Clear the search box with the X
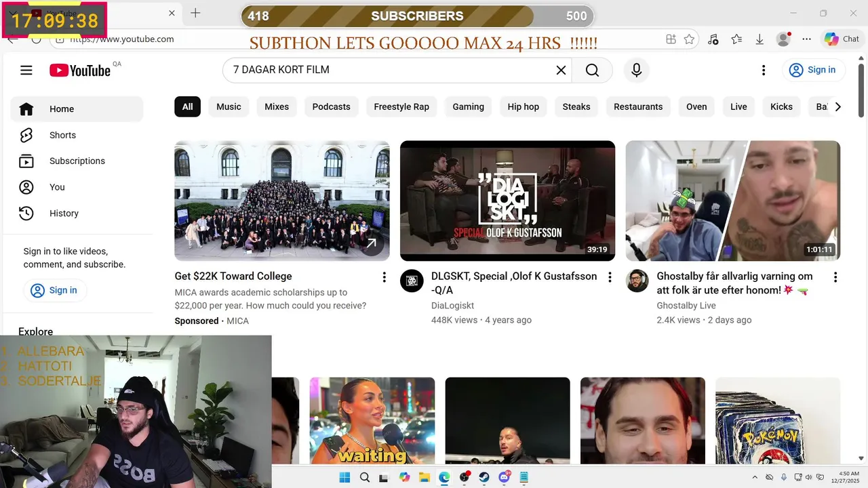Image resolution: width=868 pixels, height=488 pixels. point(561,70)
